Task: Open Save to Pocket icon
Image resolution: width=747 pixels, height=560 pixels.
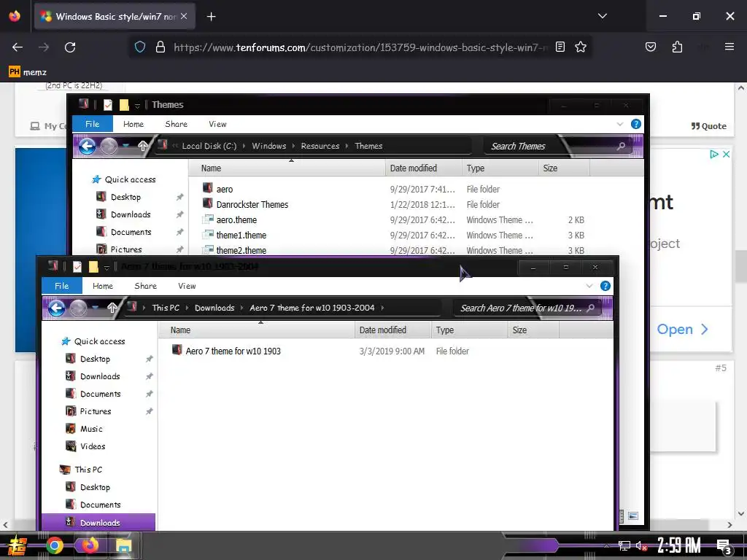Action: (x=650, y=47)
